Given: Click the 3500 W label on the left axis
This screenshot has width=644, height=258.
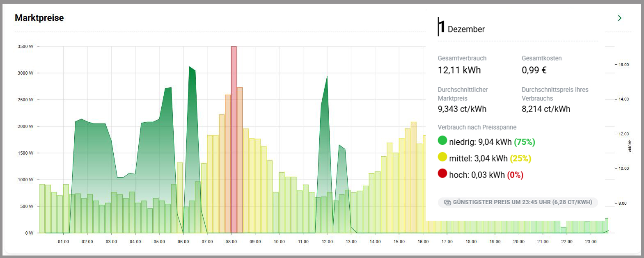Looking at the screenshot, I should tap(25, 47).
